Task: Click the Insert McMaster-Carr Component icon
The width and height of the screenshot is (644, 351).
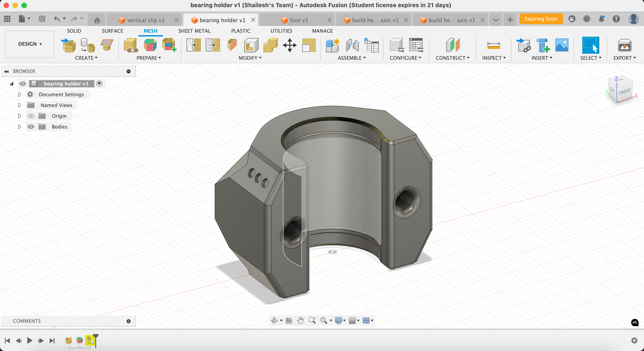Action: click(543, 45)
